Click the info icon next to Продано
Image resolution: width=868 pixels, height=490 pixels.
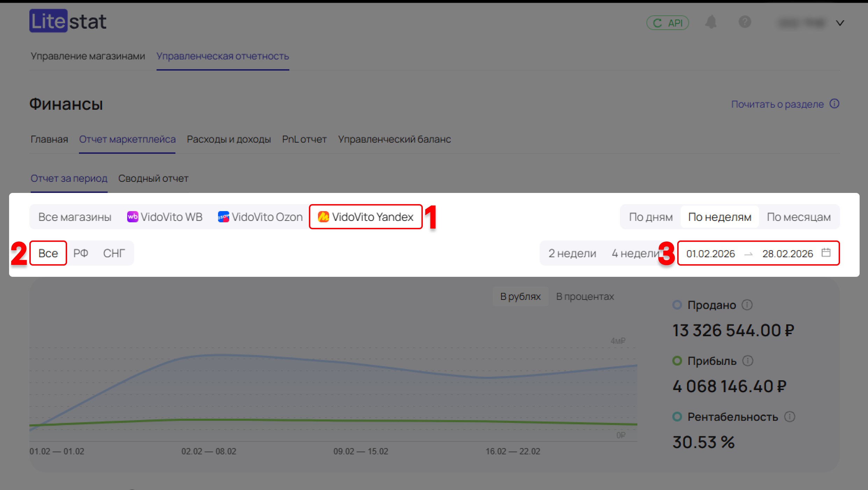747,305
